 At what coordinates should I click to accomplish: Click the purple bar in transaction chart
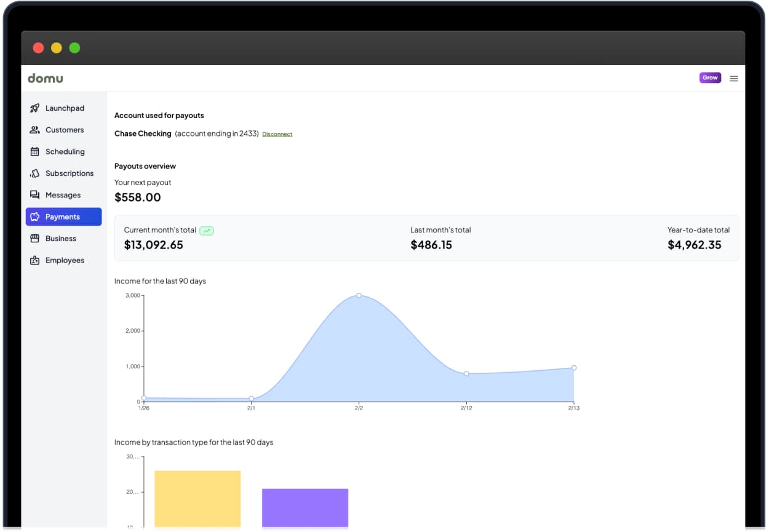[305, 508]
